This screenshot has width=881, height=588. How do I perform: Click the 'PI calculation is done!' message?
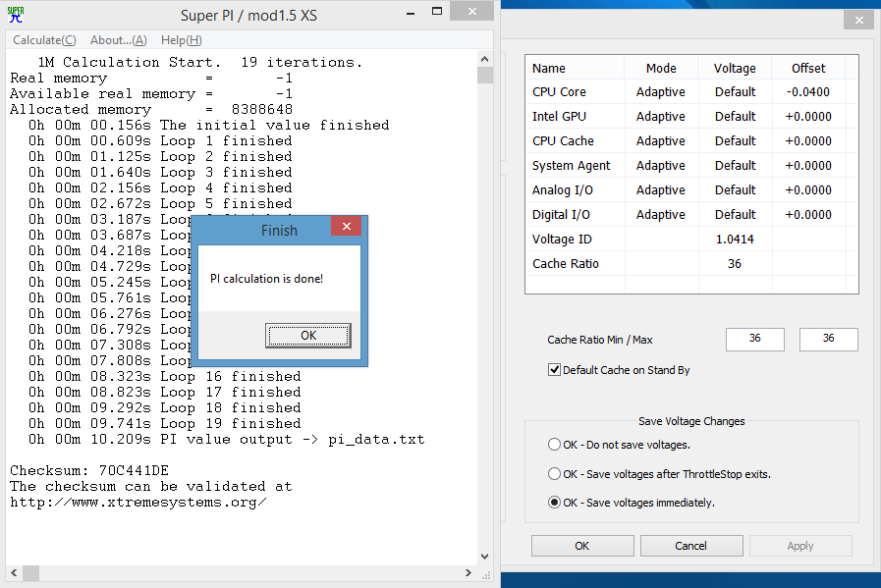pyautogui.click(x=266, y=279)
